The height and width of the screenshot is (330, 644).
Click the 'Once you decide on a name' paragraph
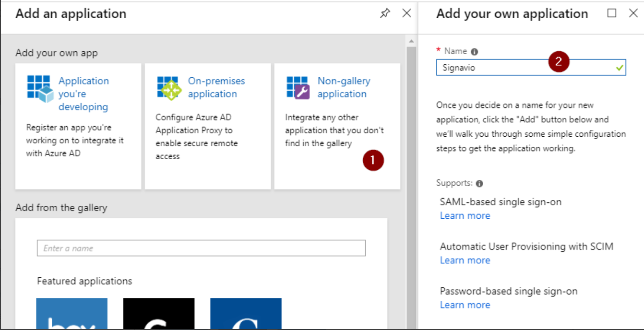click(x=531, y=127)
